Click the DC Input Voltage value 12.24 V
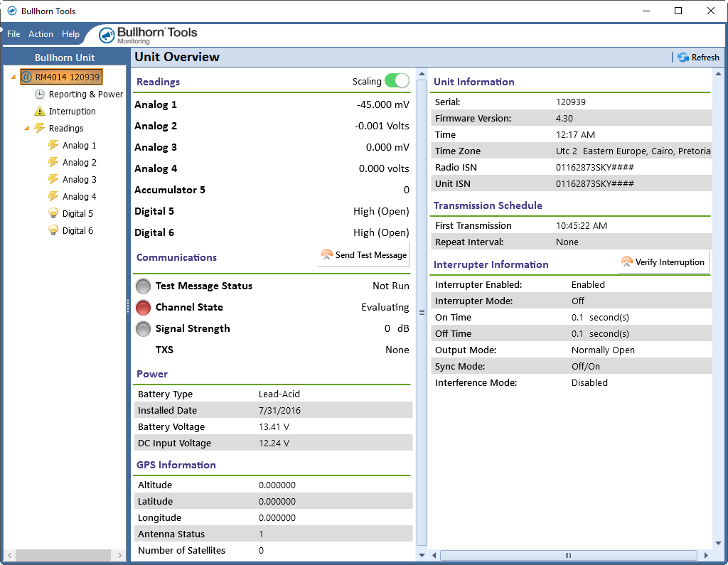This screenshot has width=728, height=565. tap(274, 443)
